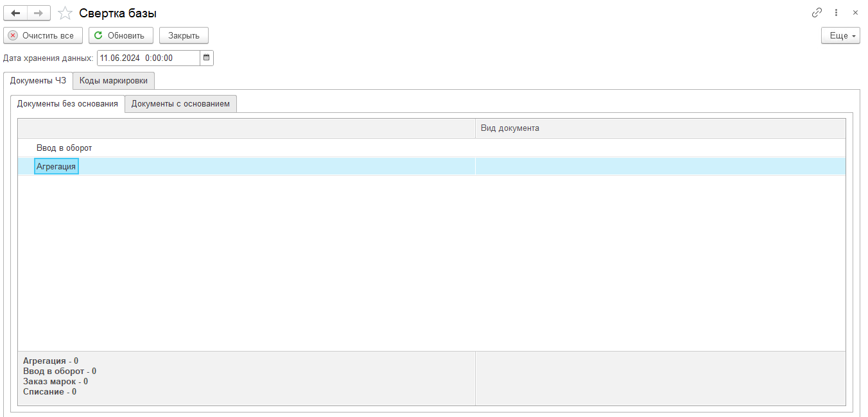This screenshot has height=417, width=868.
Task: Select the Документы без основания tab
Action: (x=67, y=104)
